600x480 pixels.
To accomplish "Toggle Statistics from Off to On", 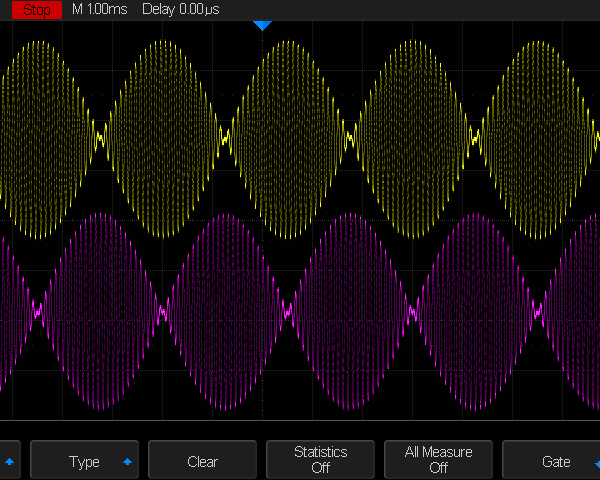I will pyautogui.click(x=320, y=460).
